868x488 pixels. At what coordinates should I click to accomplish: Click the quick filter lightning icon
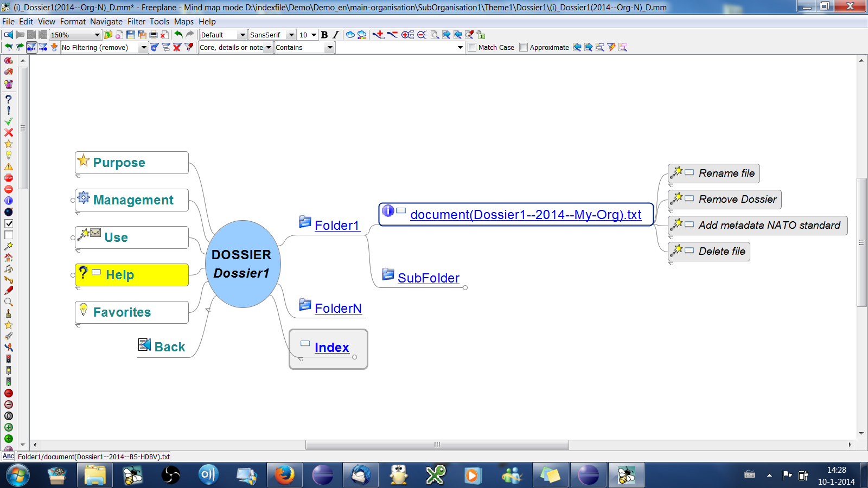tap(611, 47)
